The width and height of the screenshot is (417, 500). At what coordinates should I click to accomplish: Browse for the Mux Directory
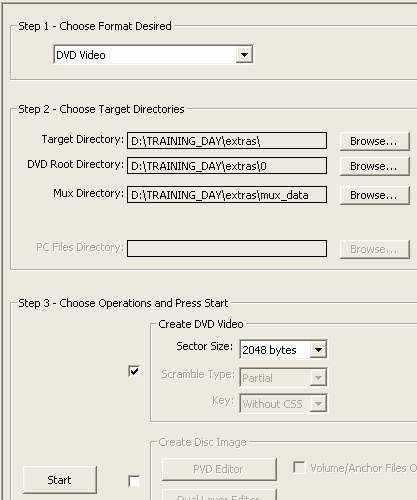pyautogui.click(x=375, y=195)
